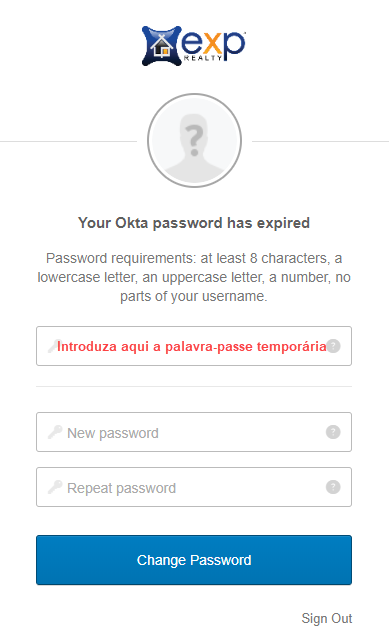Click the question mark silhouette inside the avatar
Screen dimensions: 389x639
[x=194, y=141]
